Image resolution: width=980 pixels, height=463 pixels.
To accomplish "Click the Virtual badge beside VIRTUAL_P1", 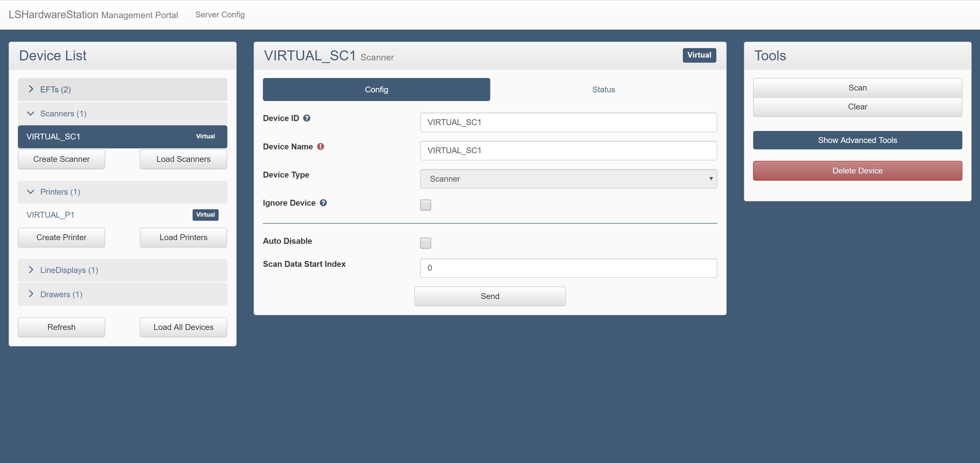I will tap(205, 215).
